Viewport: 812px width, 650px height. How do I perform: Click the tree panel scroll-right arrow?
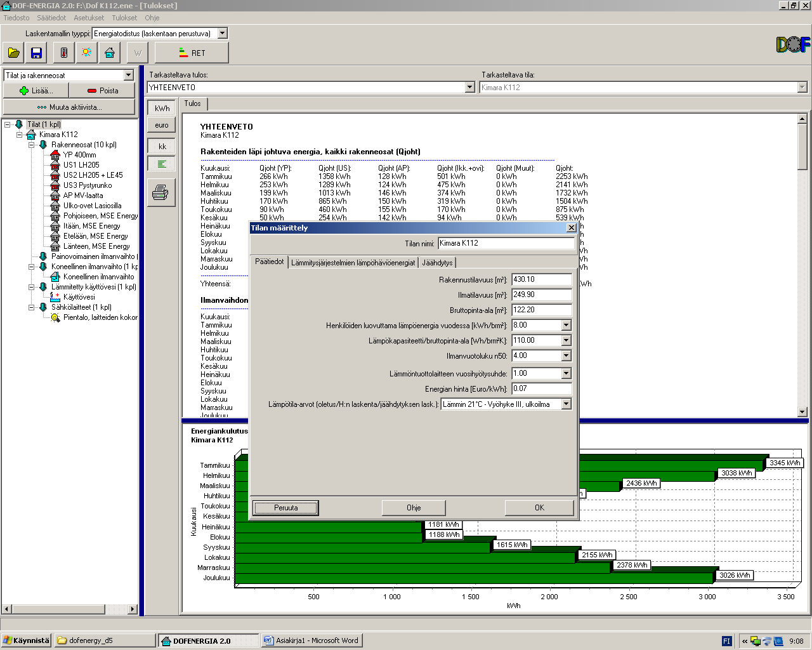click(133, 609)
